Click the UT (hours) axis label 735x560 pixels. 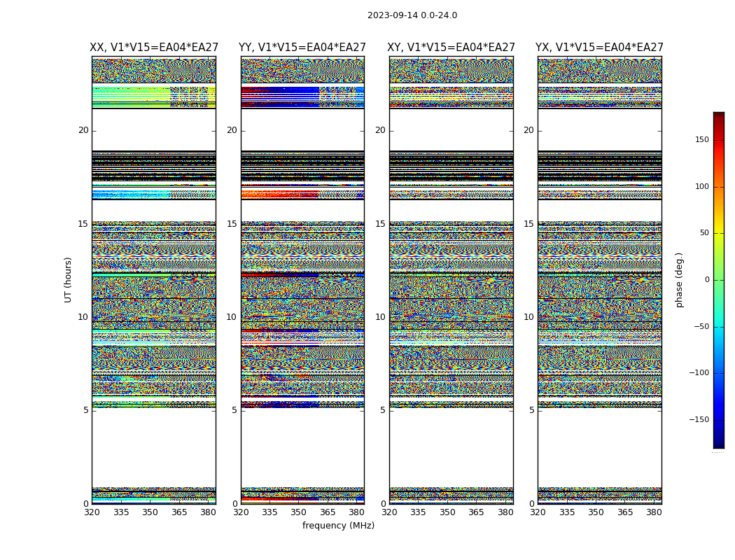click(x=68, y=280)
